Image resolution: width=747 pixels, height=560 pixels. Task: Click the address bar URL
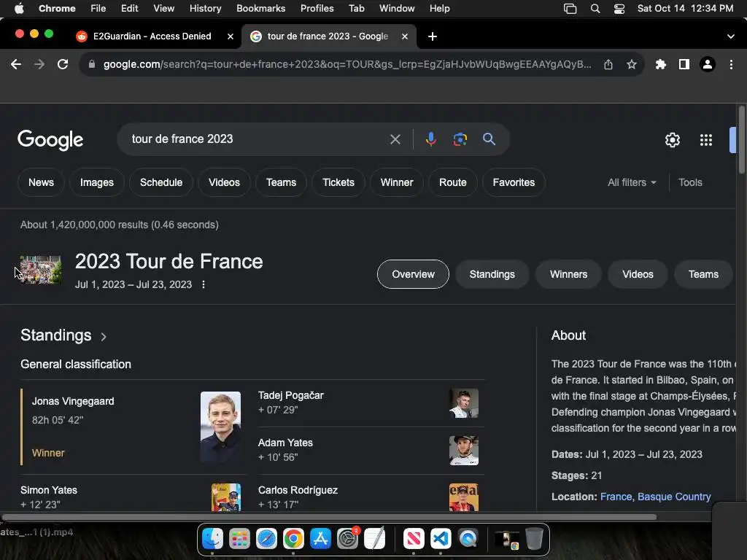[347, 64]
